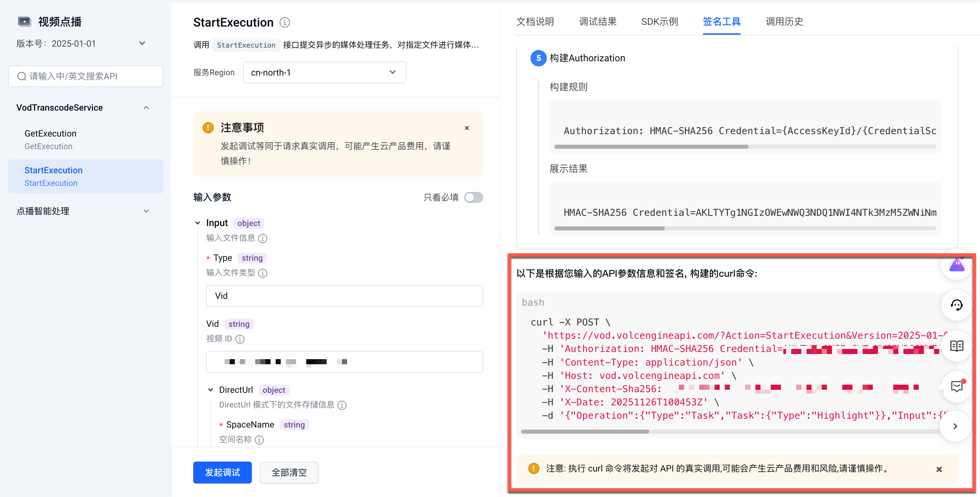The width and height of the screenshot is (980, 497).
Task: Close the curl command warning notice
Action: 939,469
